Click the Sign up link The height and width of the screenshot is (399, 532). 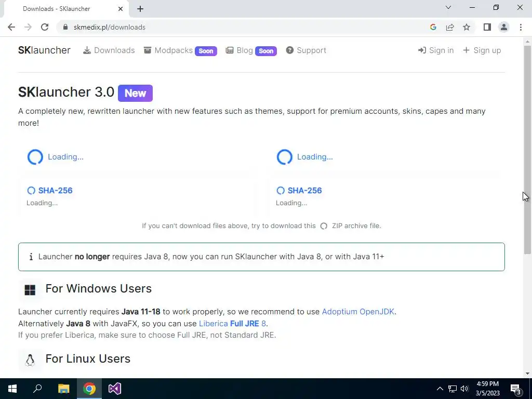[482, 50]
